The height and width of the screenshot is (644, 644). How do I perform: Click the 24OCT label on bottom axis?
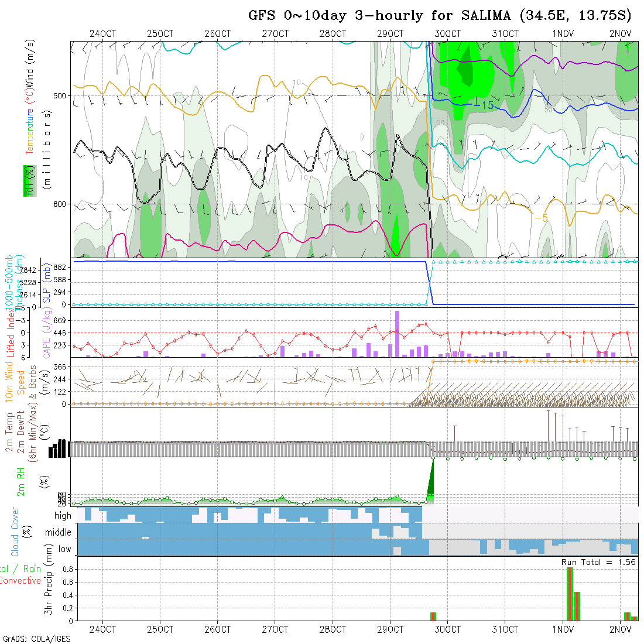click(103, 629)
